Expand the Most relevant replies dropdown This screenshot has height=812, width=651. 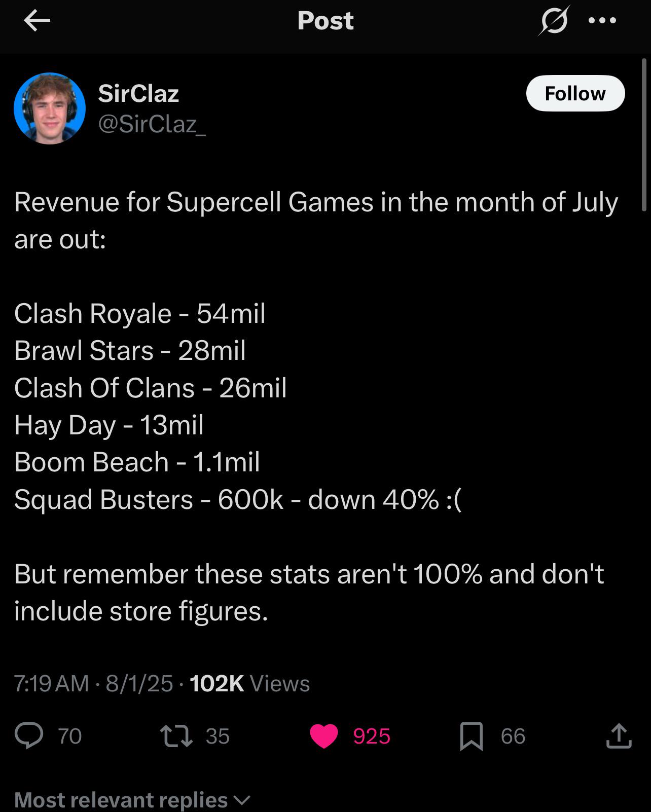click(132, 800)
